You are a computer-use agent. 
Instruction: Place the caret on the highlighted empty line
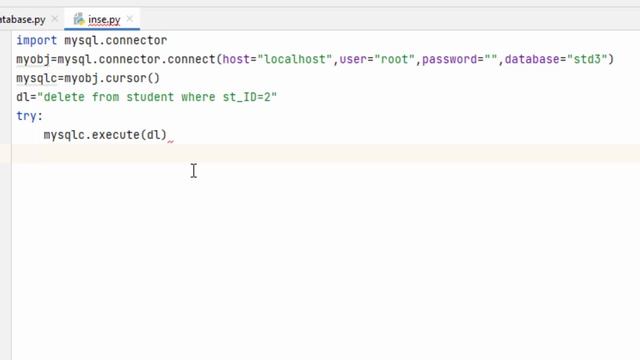point(326,153)
